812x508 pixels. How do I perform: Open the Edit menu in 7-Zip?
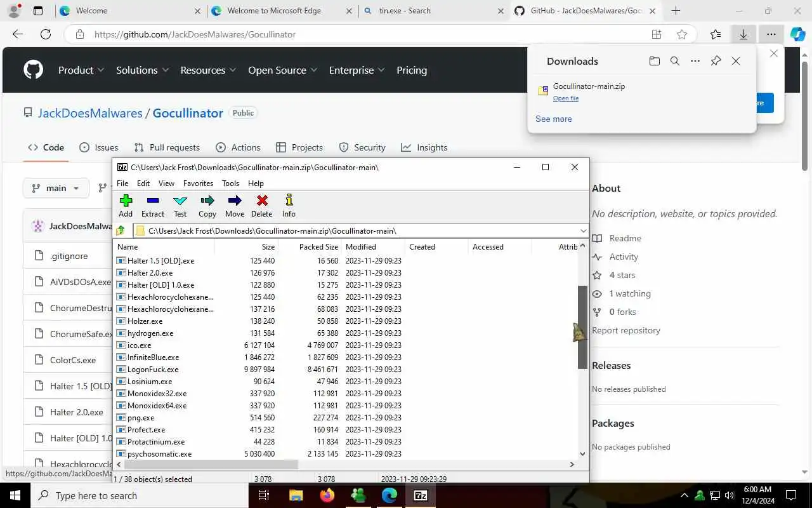(143, 183)
